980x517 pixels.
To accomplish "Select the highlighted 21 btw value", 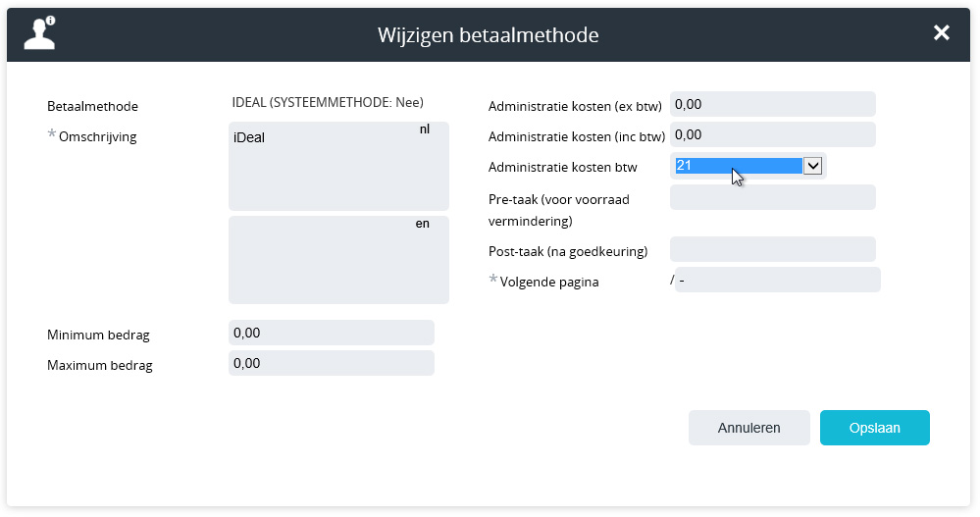I will click(x=739, y=166).
